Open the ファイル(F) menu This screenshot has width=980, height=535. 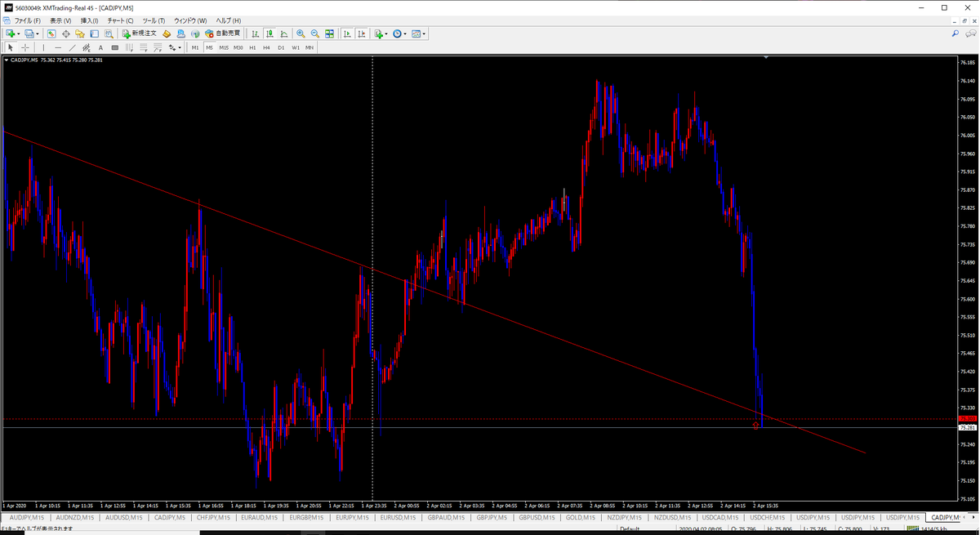click(x=28, y=20)
